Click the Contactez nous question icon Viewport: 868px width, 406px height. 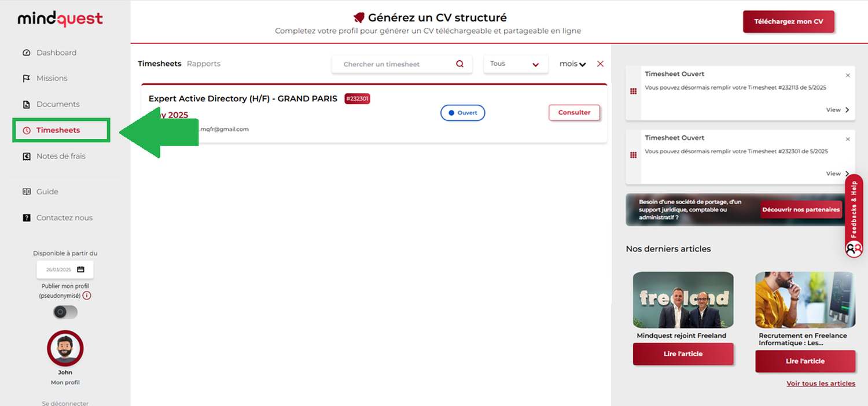[26, 218]
